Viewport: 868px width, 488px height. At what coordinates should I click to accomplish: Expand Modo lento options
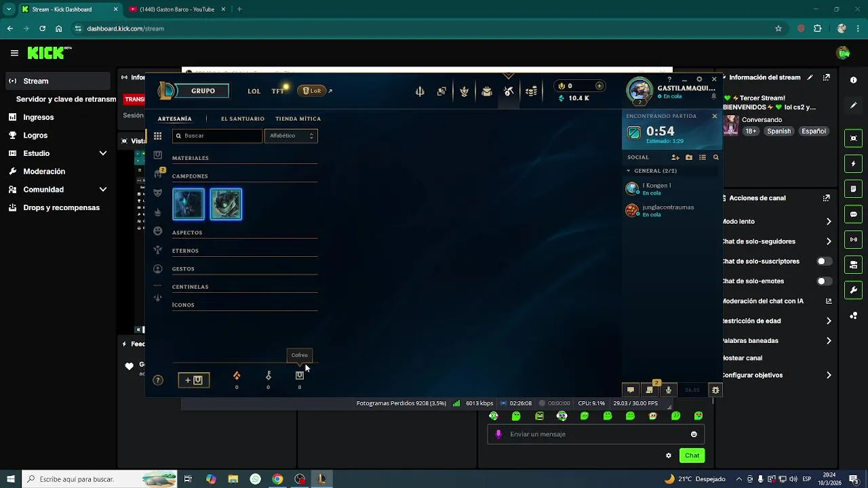pos(829,222)
